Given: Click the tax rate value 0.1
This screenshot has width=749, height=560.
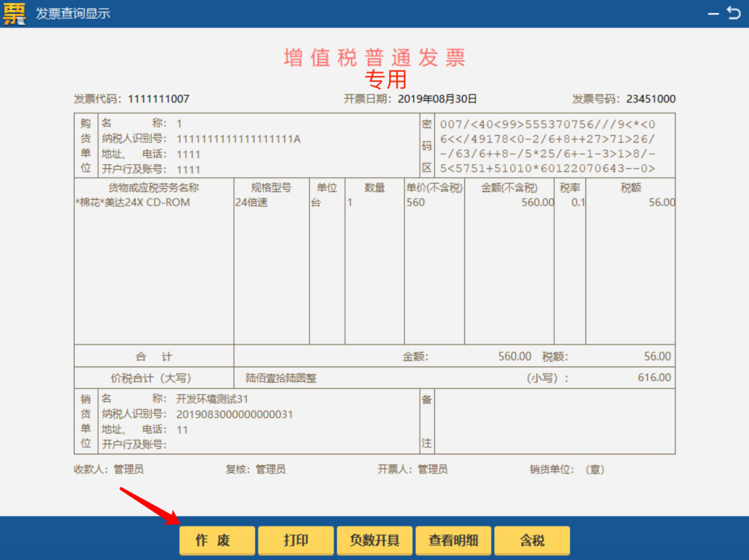Looking at the screenshot, I should pyautogui.click(x=578, y=202).
